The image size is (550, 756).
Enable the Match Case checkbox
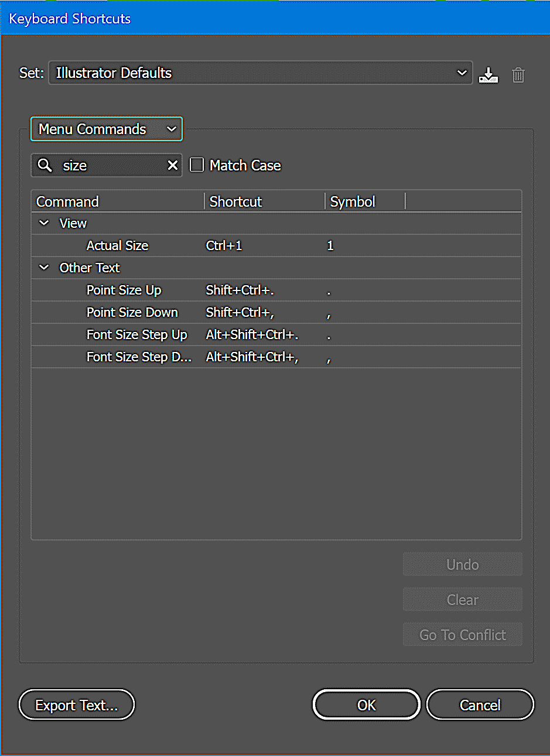[x=197, y=165]
